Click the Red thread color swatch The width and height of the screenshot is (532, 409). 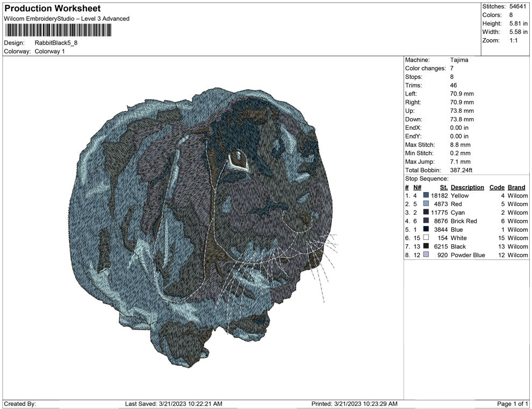(x=426, y=204)
